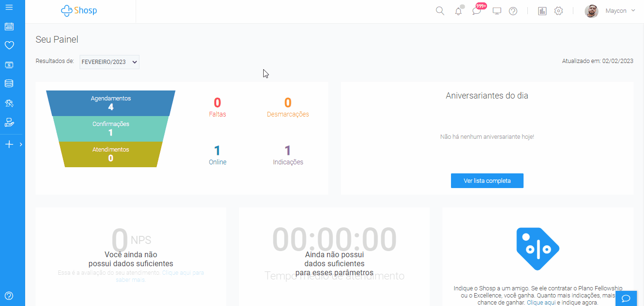Image resolution: width=644 pixels, height=306 pixels.
Task: Click 'Aniversariantes do dia' title
Action: [x=487, y=96]
